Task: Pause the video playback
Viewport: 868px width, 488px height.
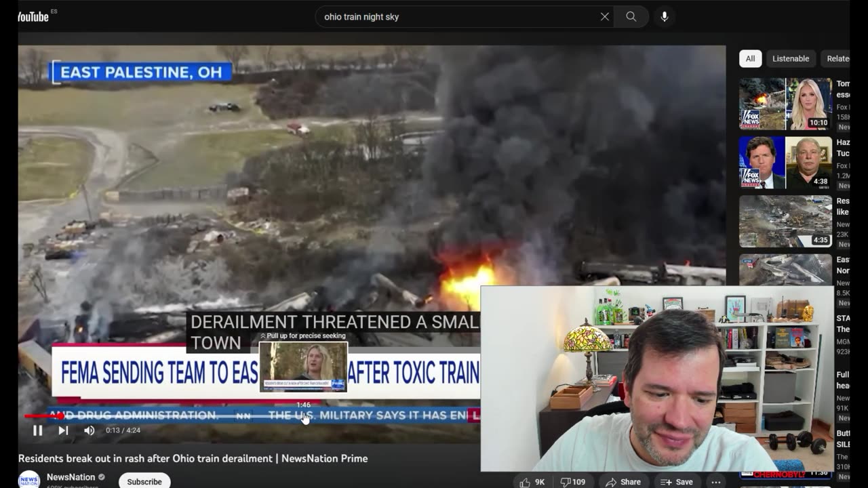Action: pyautogui.click(x=38, y=430)
